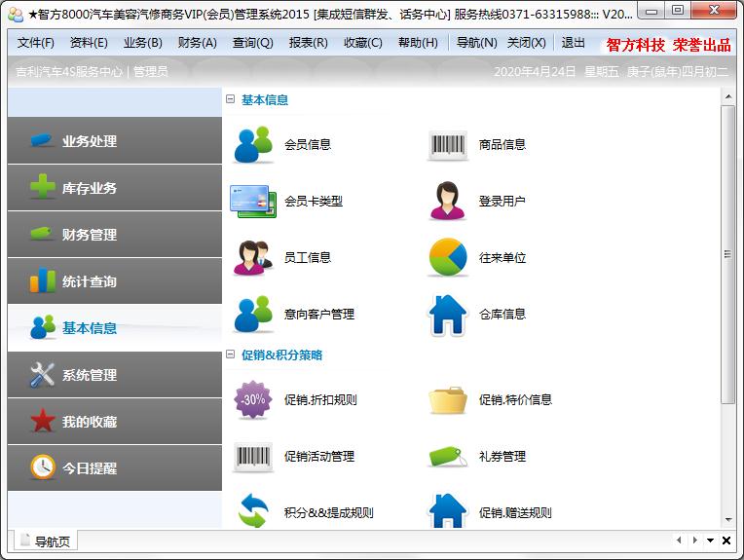The width and height of the screenshot is (744, 560).
Task: Click the 仓库信息 text label
Action: 502,315
